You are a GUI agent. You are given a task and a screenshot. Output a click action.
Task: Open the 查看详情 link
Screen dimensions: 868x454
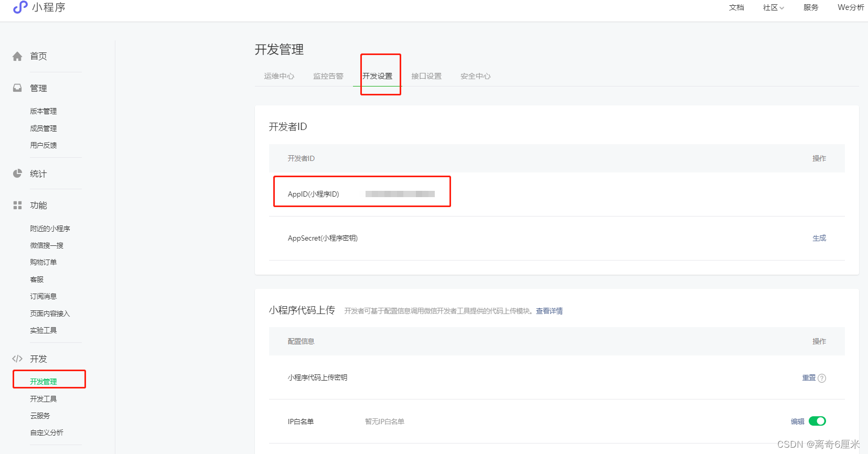[549, 311]
